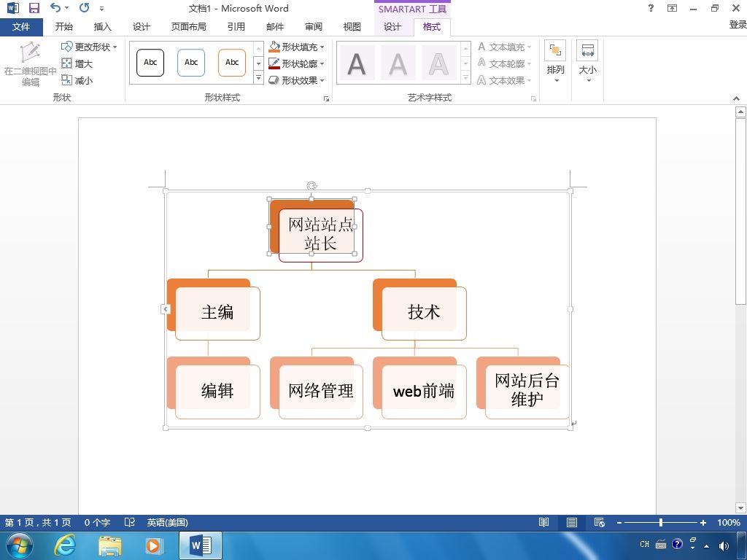Select the web前端 SmartArt box

coord(424,392)
